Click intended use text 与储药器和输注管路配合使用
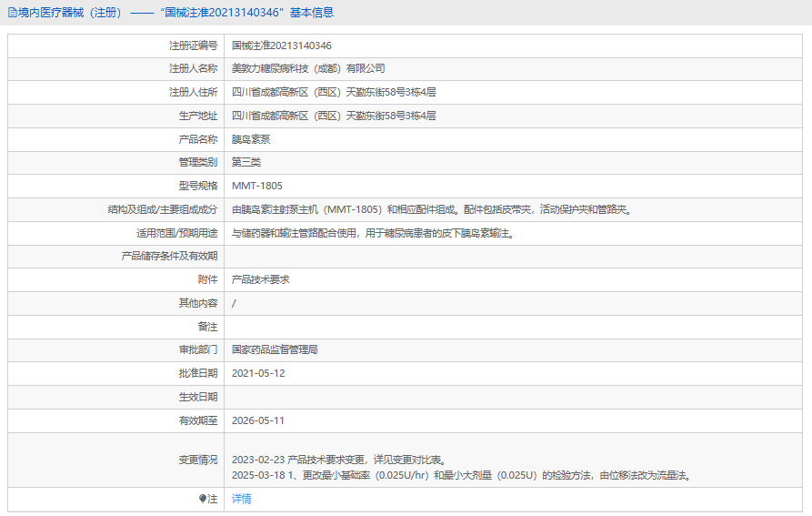This screenshot has width=812, height=516. (374, 233)
